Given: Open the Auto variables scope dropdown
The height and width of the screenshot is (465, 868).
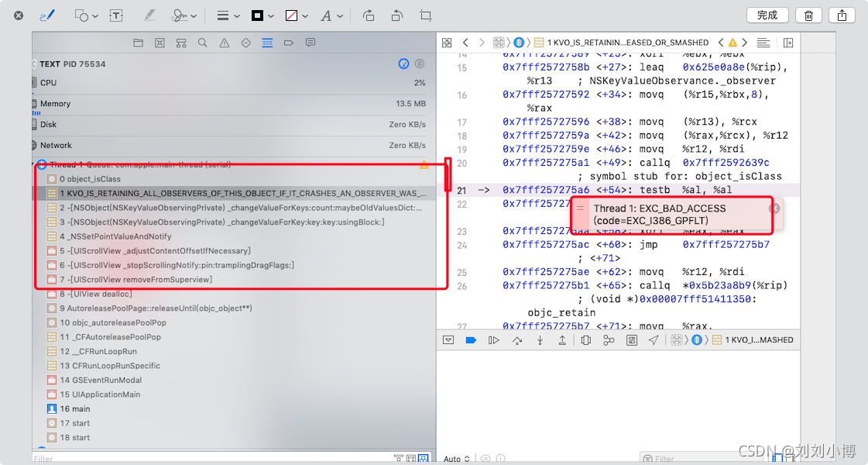Looking at the screenshot, I should pos(457,459).
